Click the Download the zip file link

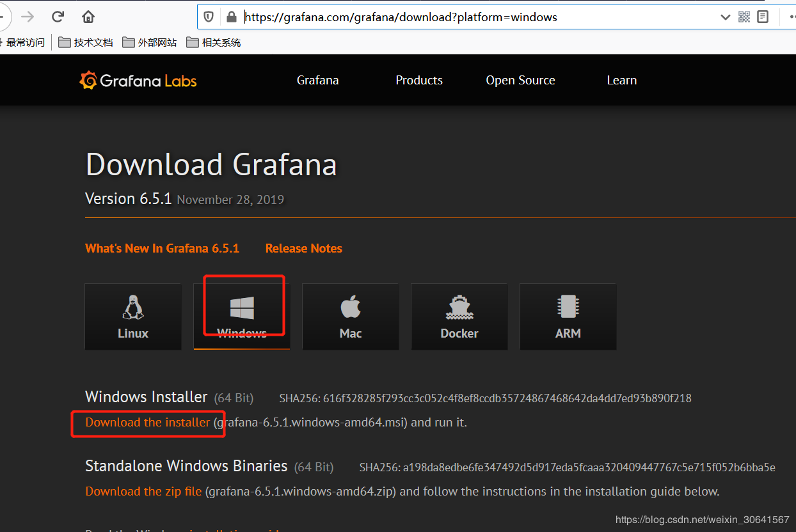tap(143, 492)
